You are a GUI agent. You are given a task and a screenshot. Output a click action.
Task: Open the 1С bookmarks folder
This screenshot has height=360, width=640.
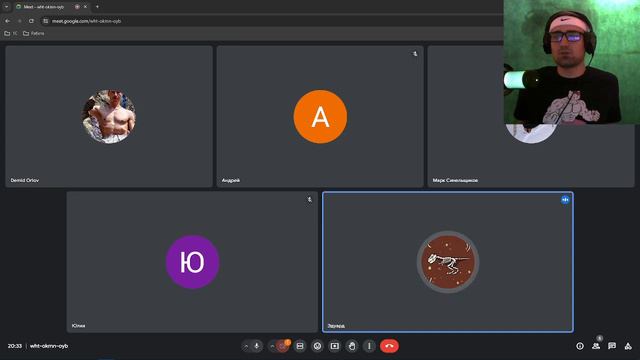pyautogui.click(x=11, y=33)
